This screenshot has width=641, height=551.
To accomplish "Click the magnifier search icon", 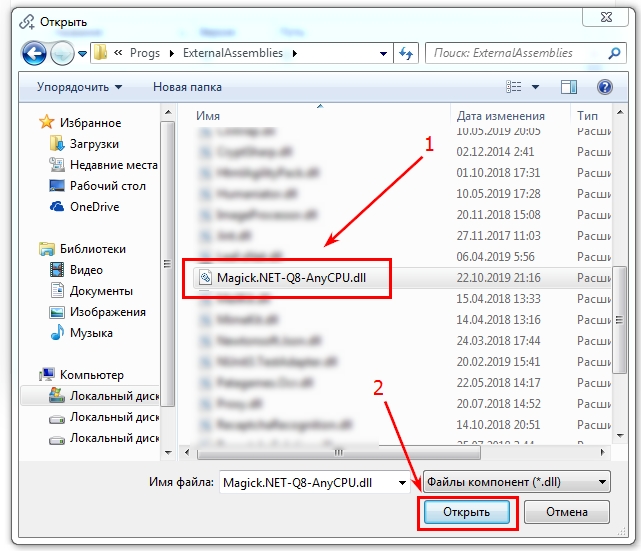I will click(x=614, y=53).
